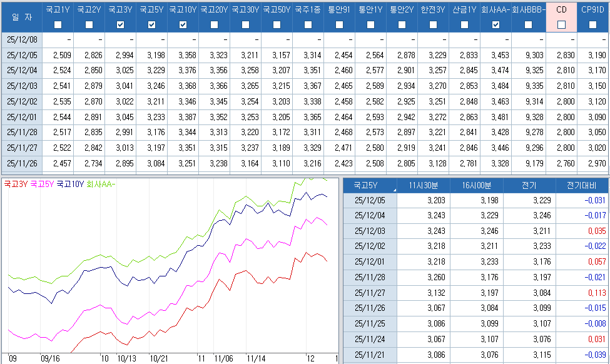
Task: Click the 16시00분 column header
Action: tap(476, 185)
